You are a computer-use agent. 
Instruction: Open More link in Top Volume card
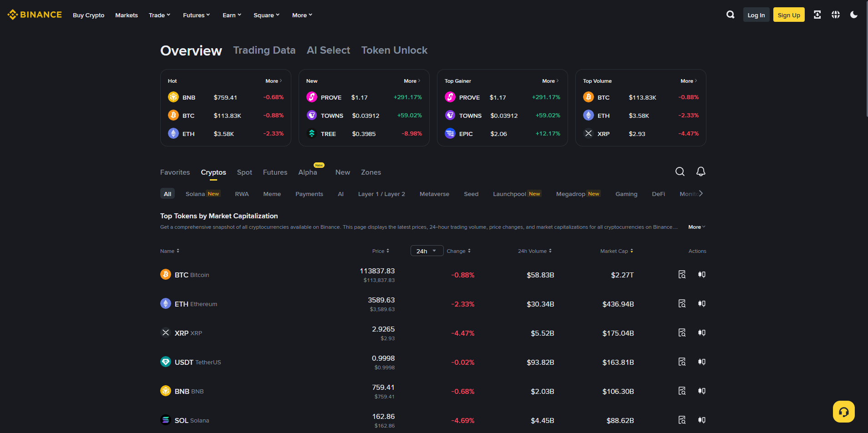689,81
